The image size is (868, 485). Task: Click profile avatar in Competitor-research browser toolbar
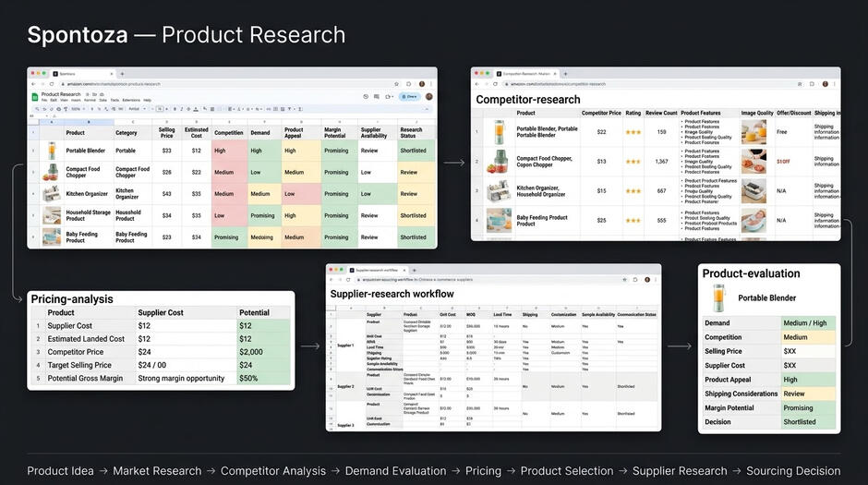(825, 84)
